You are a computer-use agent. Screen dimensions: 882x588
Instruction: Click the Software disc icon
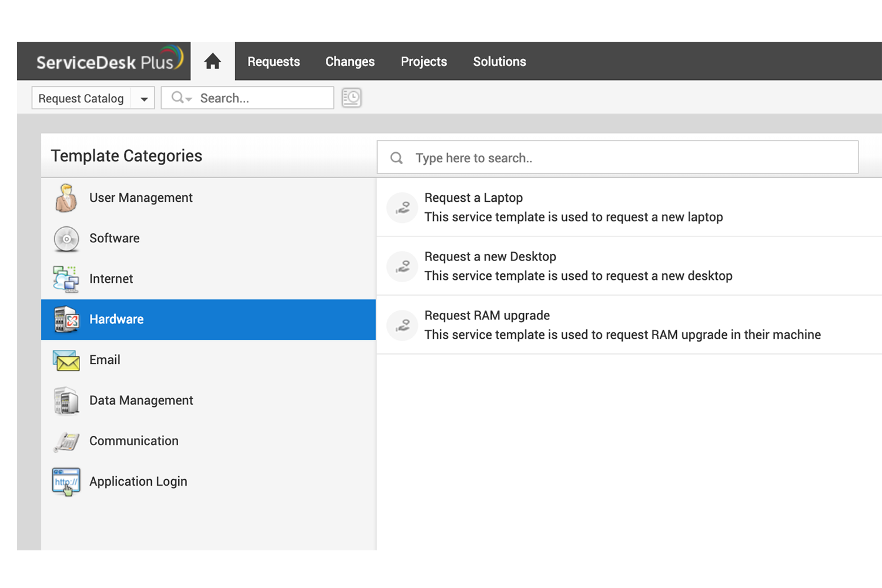point(66,239)
